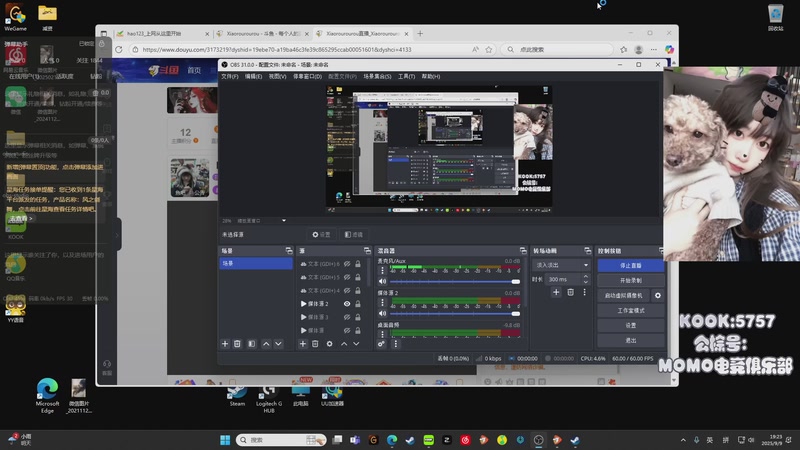Open Edge's three-dot settings menu
Screen dimensions: 800x450
click(x=654, y=49)
